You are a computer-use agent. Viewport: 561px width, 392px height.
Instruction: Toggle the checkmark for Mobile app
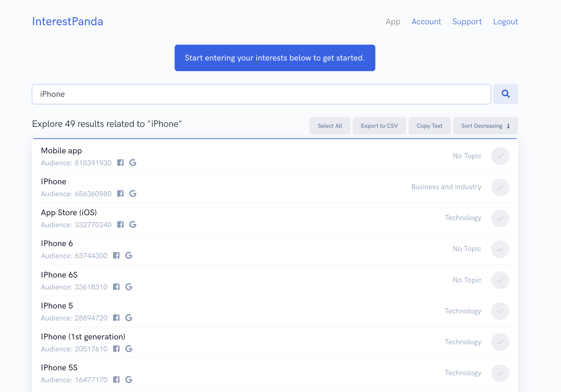(x=500, y=156)
